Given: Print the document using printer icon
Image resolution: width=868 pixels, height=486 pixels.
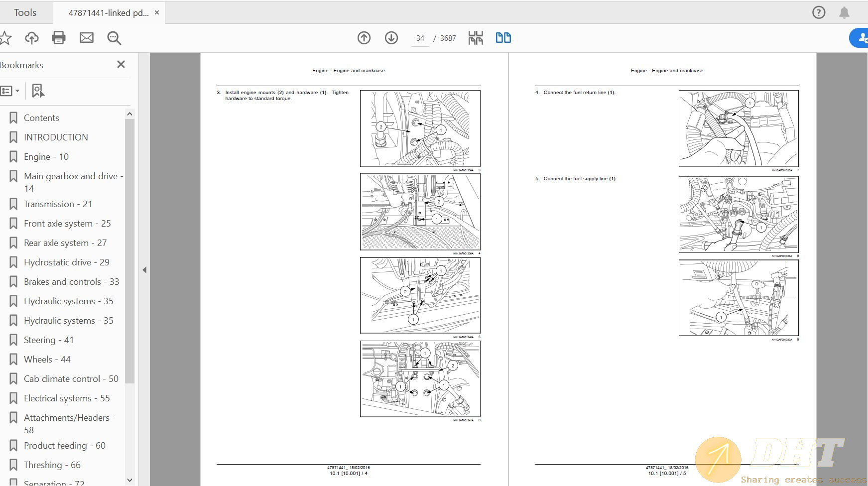Looking at the screenshot, I should pos(59,38).
